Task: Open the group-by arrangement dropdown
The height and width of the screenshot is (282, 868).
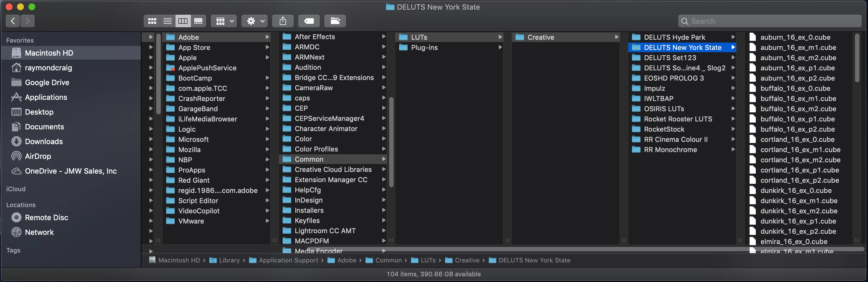Action: (224, 21)
